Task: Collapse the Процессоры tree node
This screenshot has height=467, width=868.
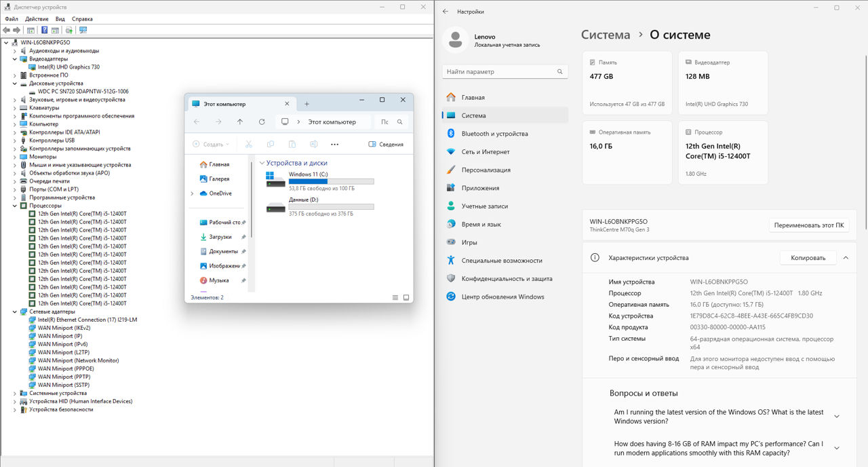Action: (15, 206)
